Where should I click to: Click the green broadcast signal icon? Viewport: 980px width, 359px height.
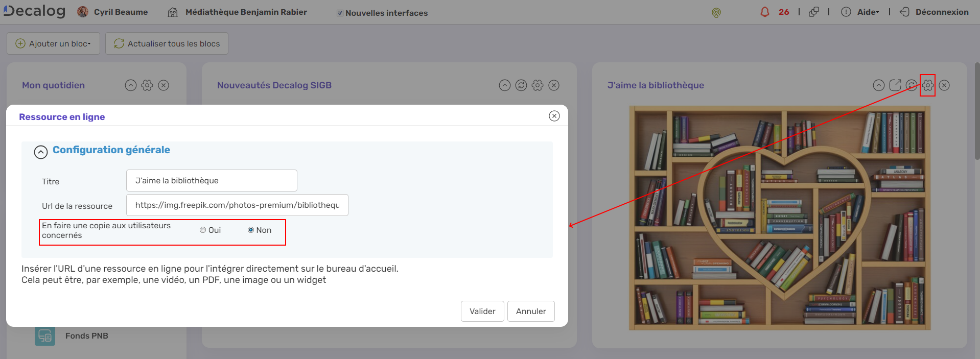point(716,13)
